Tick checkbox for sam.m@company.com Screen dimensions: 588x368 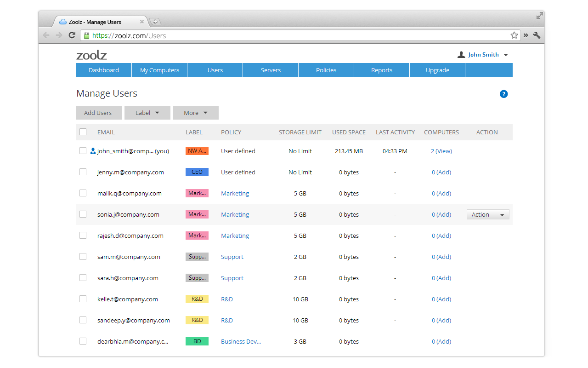(x=83, y=257)
